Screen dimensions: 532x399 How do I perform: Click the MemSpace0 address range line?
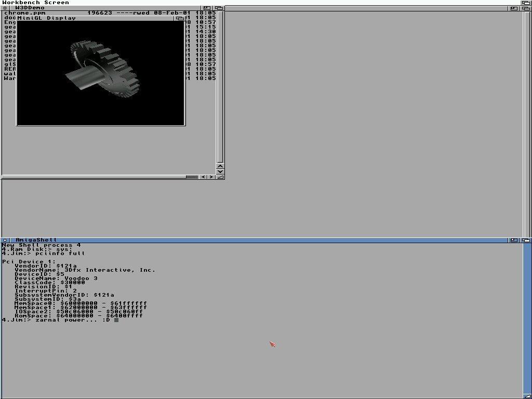click(81, 303)
